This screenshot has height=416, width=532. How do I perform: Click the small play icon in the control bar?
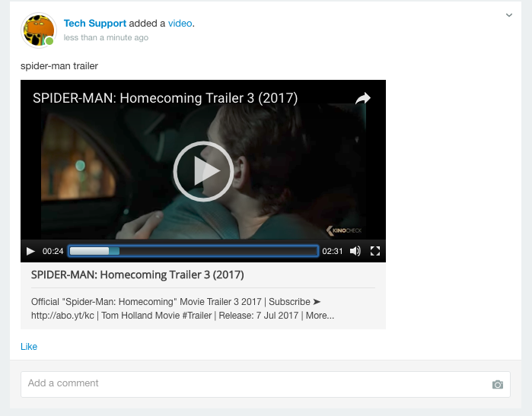coord(30,251)
